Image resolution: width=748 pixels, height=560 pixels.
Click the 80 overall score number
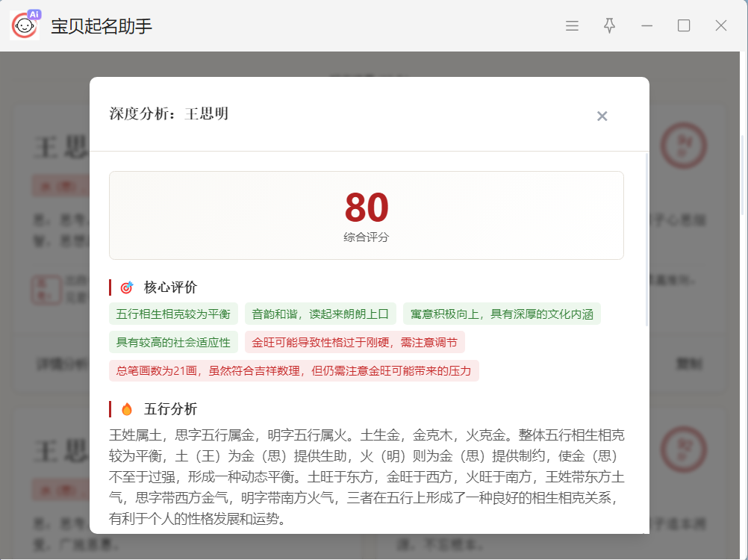pos(367,208)
